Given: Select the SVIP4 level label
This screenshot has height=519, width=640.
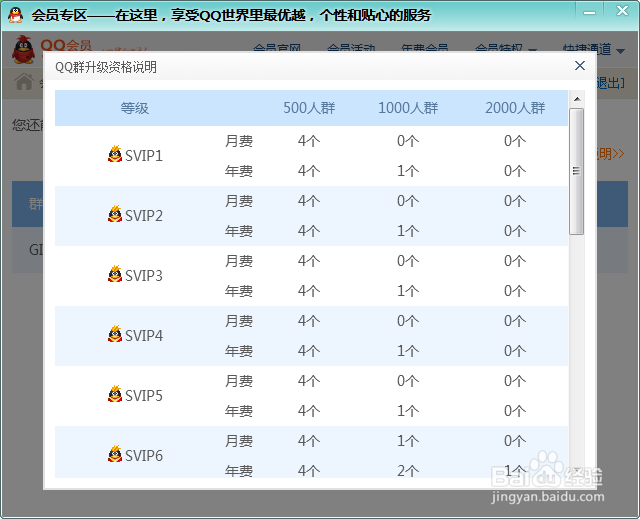Looking at the screenshot, I should point(144,335).
